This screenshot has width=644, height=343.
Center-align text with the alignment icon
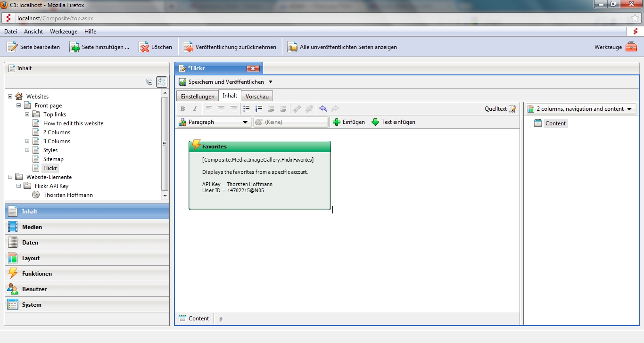tap(221, 109)
